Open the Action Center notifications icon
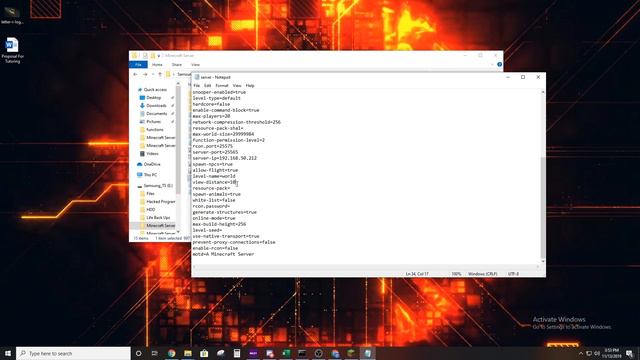 pos(629,353)
